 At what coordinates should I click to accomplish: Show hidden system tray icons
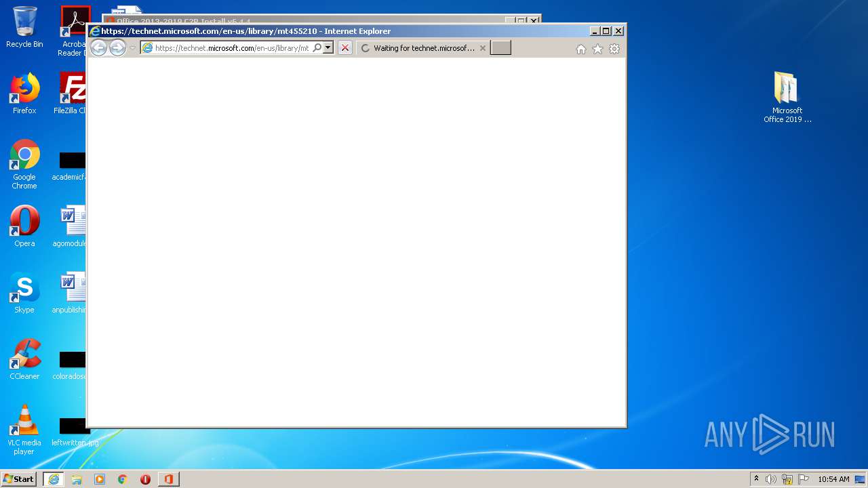click(756, 479)
